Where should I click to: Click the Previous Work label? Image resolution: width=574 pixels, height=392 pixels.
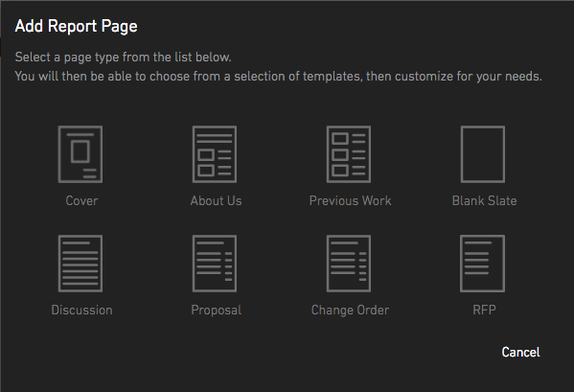point(351,200)
